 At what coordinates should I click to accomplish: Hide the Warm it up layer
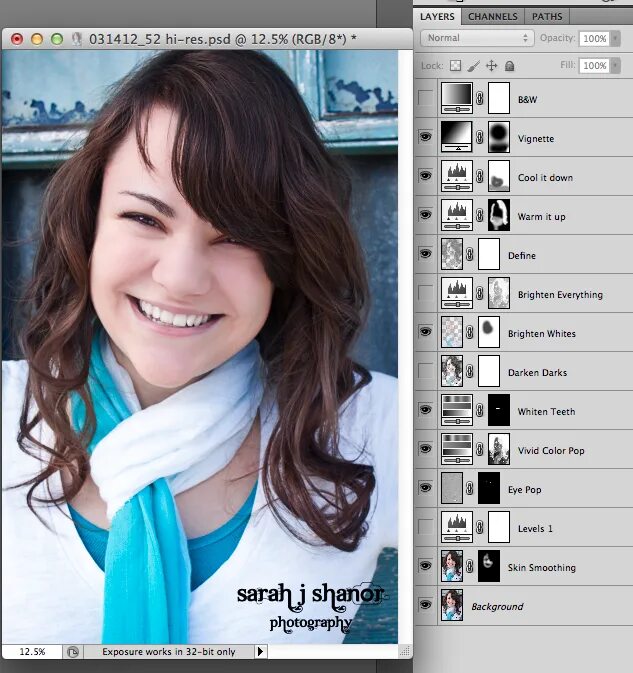point(425,215)
